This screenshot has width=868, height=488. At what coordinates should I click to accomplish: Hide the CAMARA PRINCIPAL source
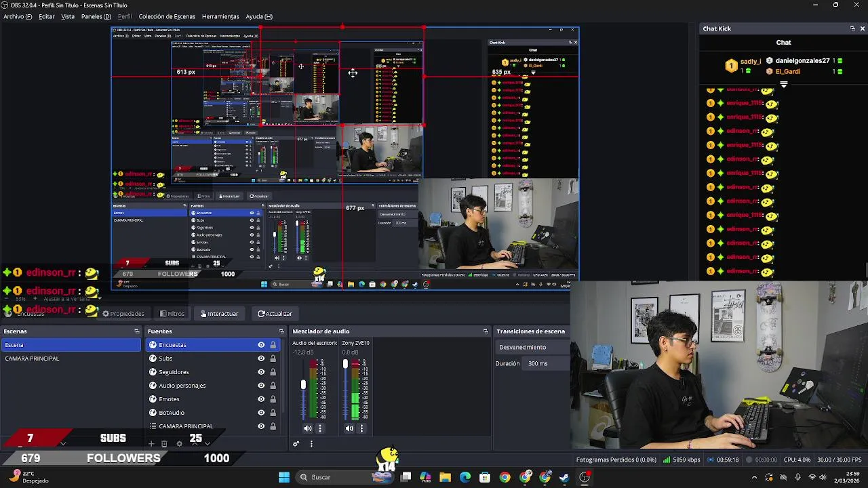[x=261, y=426]
